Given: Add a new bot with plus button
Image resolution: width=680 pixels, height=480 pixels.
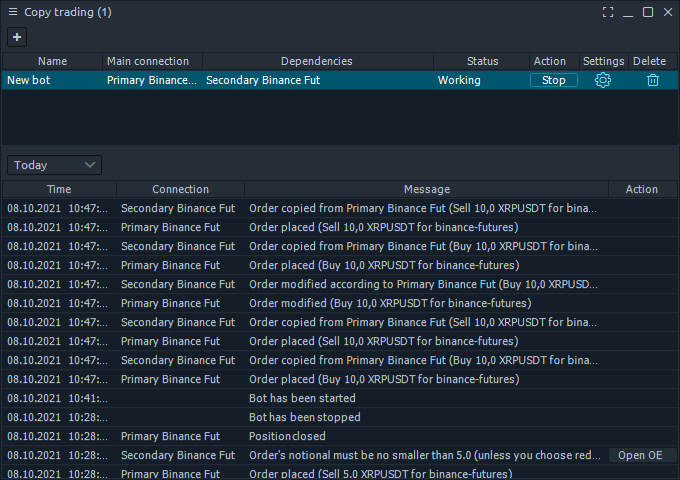Looking at the screenshot, I should tap(17, 37).
